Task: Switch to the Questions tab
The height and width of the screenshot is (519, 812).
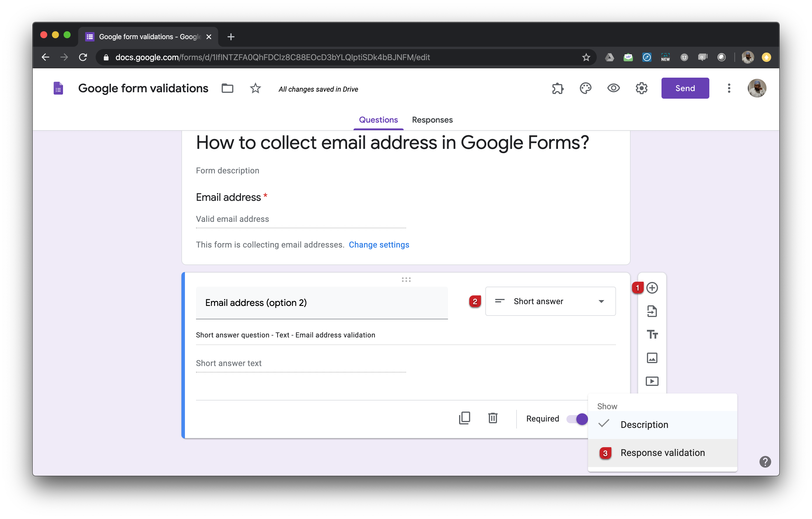Action: pos(378,120)
